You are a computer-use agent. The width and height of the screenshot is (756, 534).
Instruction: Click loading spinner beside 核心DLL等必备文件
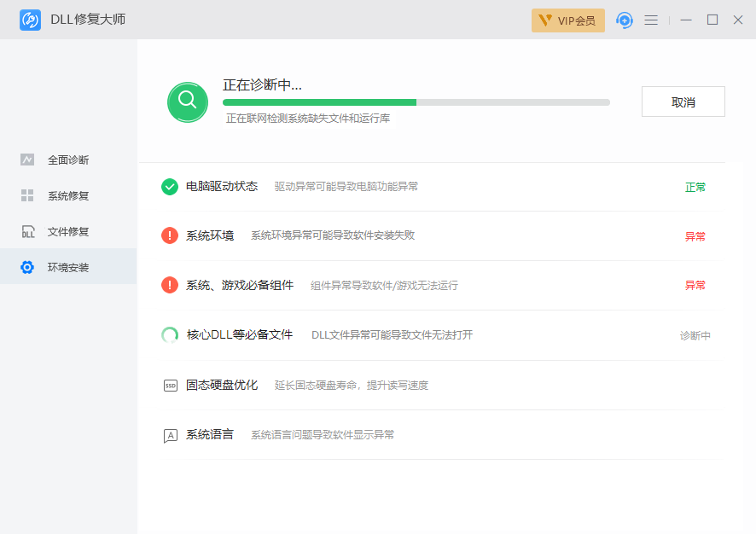pyautogui.click(x=170, y=335)
